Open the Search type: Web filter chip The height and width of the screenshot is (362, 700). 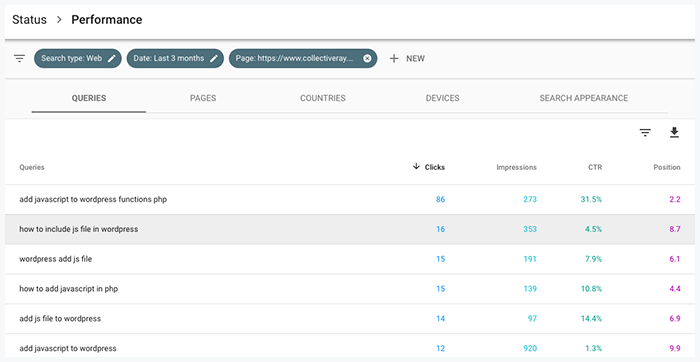click(78, 58)
